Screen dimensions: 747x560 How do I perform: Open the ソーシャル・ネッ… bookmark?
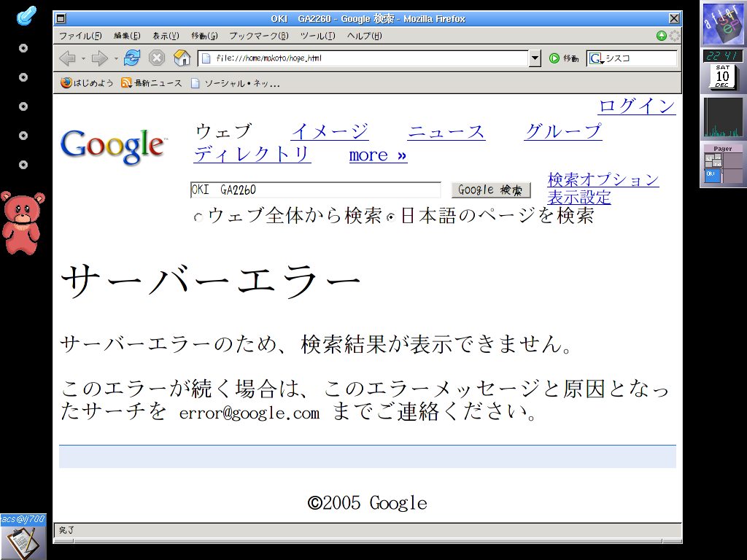pyautogui.click(x=235, y=83)
